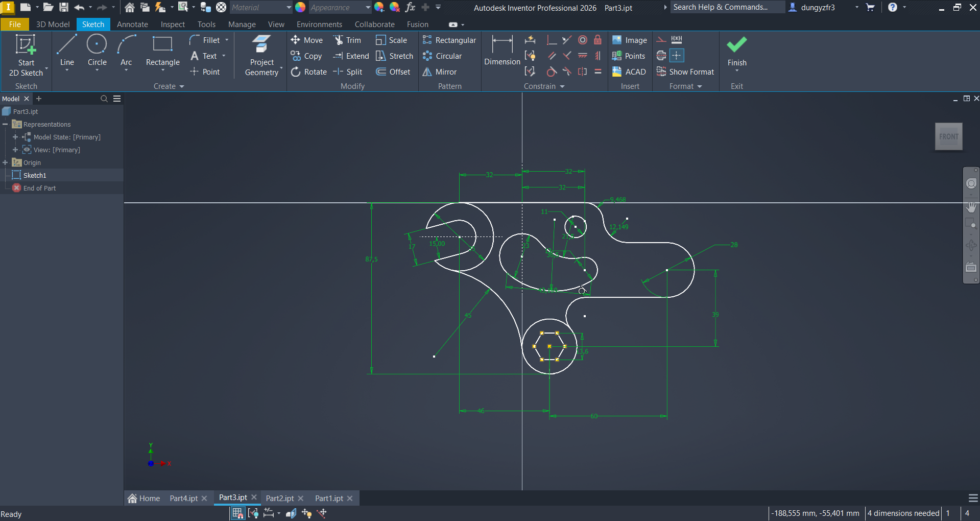Screen dimensions: 980x521
Task: Insert ACAD file into sketch
Action: pyautogui.click(x=629, y=72)
